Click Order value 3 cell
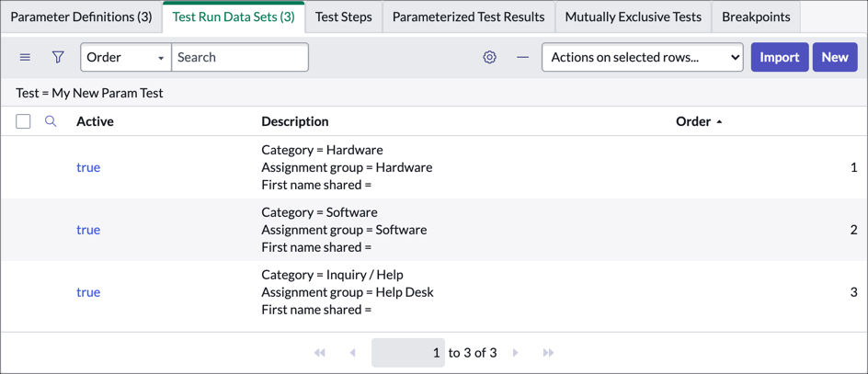 (854, 292)
